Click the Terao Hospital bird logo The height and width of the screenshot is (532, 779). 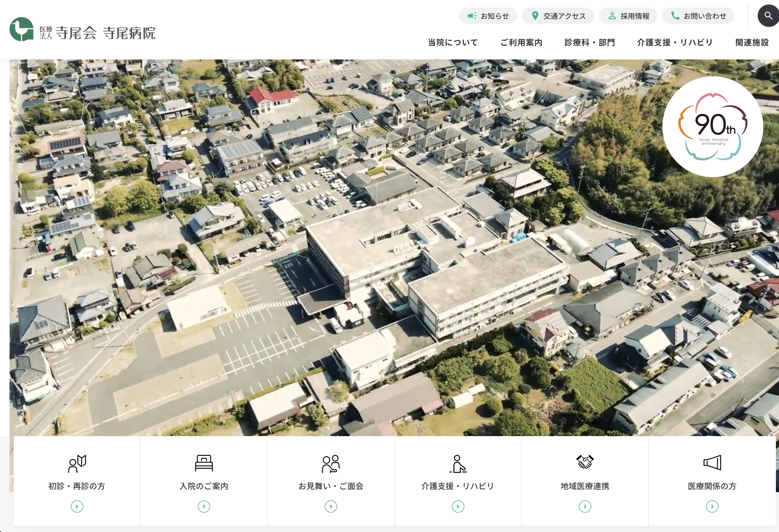22,29
